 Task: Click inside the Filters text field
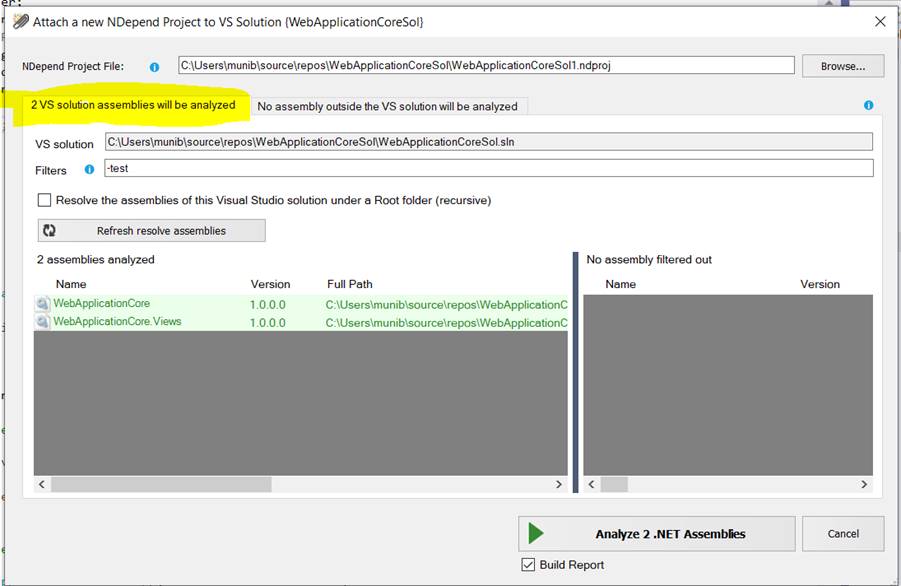pos(400,170)
